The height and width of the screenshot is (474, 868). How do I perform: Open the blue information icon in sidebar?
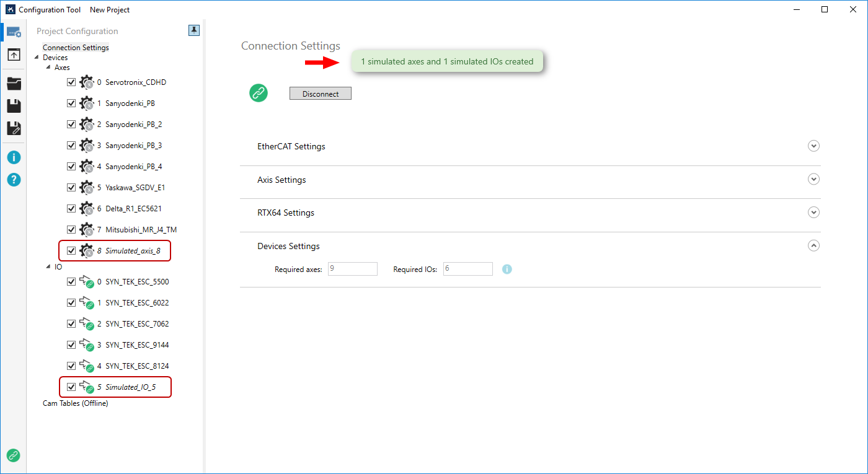(14, 157)
